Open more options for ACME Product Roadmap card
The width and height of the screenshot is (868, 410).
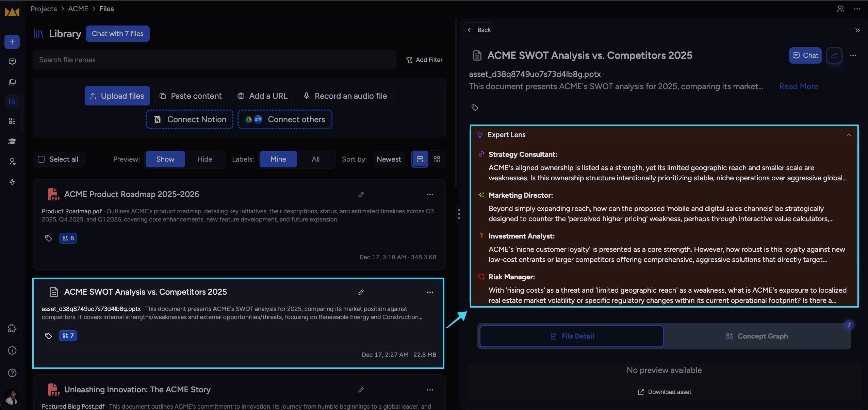click(x=430, y=195)
